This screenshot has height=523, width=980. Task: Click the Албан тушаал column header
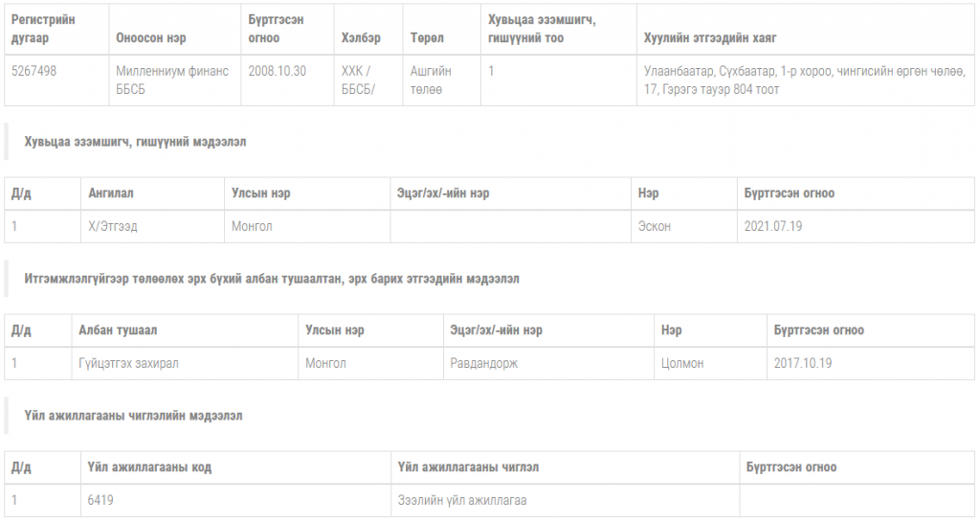click(118, 330)
